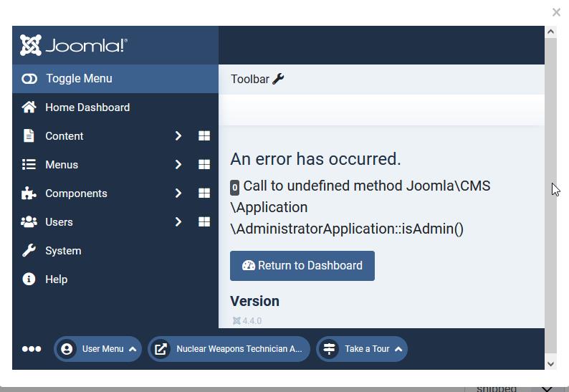The height and width of the screenshot is (392, 569).
Task: Click the Take a Tour signpost icon
Action: click(329, 349)
